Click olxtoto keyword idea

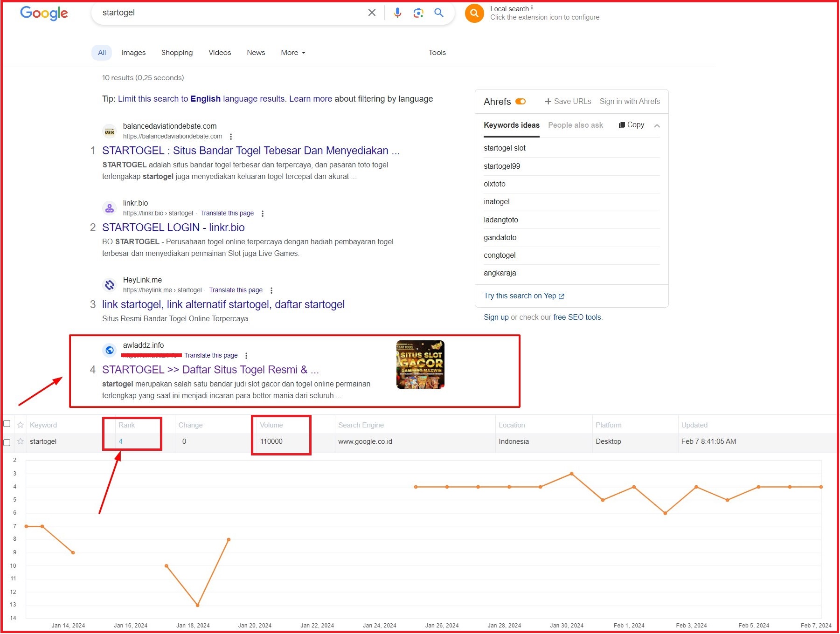pyautogui.click(x=494, y=184)
